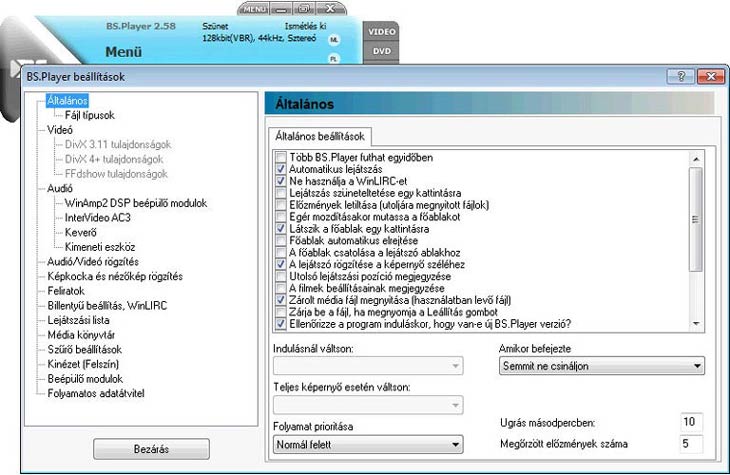Click the PL playlist icon

click(334, 59)
